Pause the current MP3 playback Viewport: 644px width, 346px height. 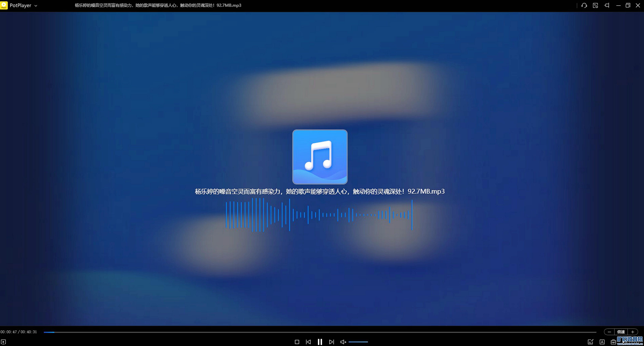tap(320, 342)
